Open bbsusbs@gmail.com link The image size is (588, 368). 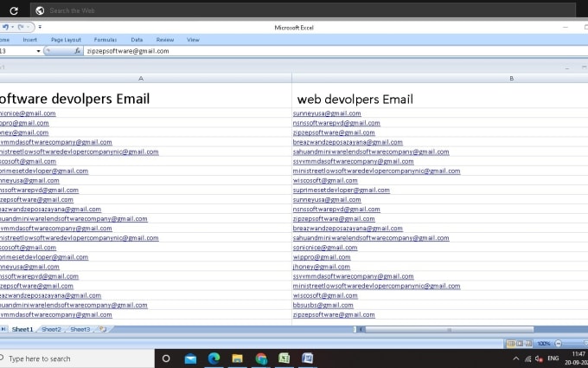coord(323,305)
